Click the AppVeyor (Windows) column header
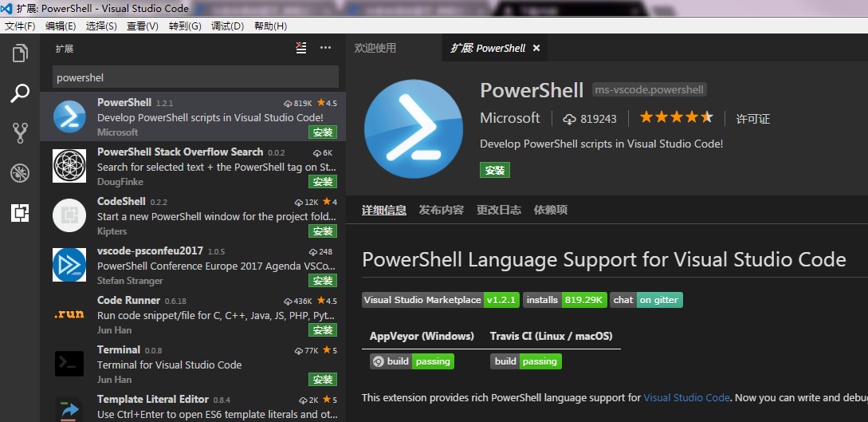 [x=422, y=336]
